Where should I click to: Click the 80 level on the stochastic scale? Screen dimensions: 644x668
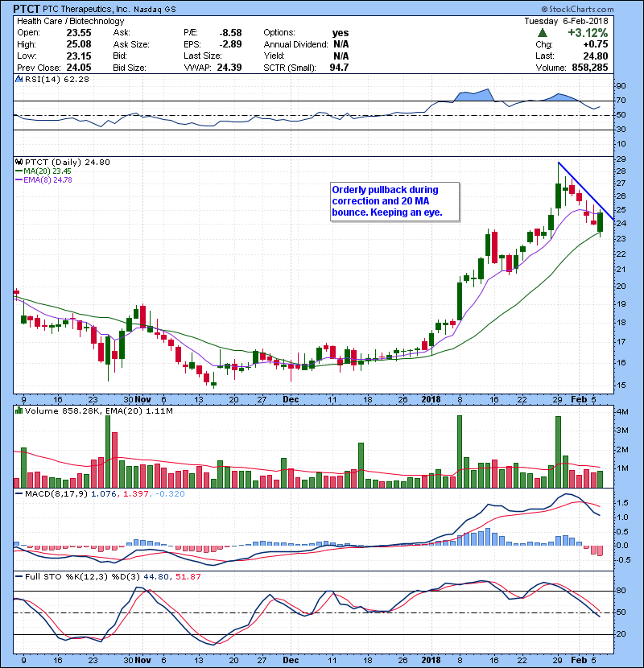[621, 591]
